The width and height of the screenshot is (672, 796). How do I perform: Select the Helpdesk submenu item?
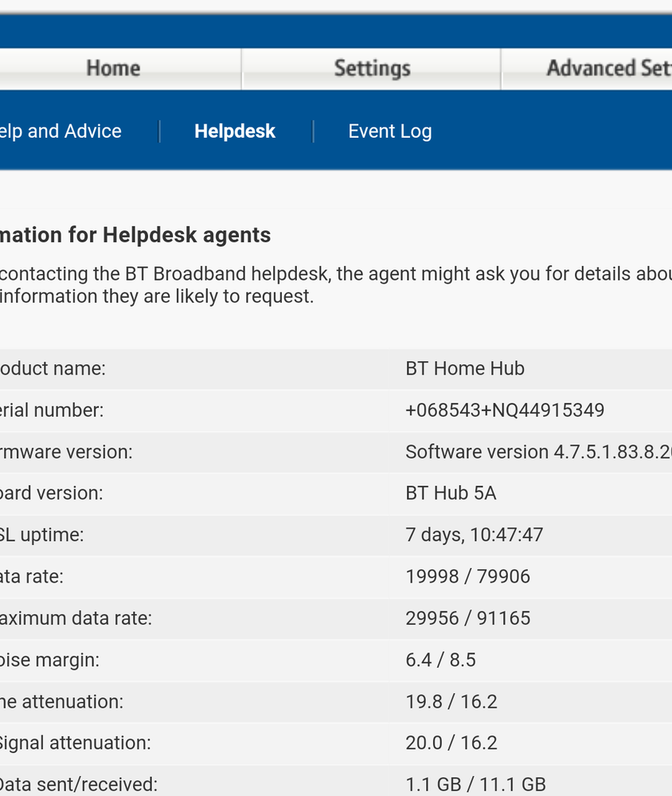click(235, 131)
